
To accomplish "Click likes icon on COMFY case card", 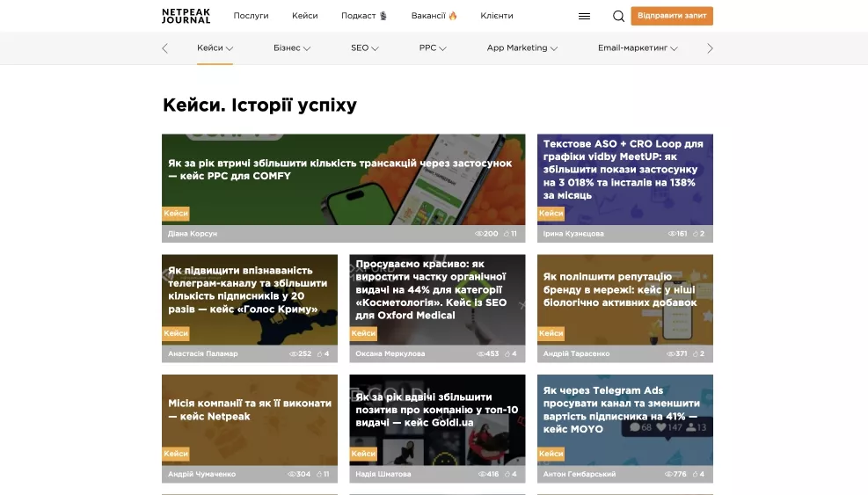I will [507, 234].
